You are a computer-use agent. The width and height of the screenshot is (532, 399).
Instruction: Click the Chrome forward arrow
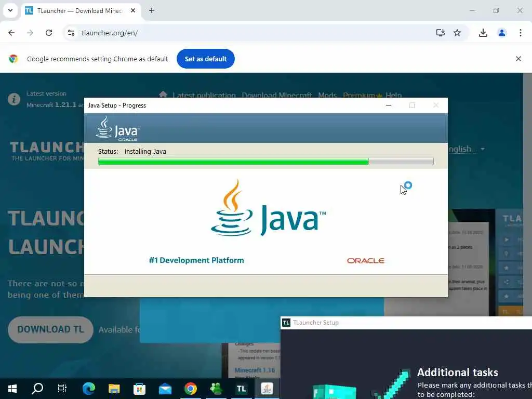pyautogui.click(x=30, y=33)
